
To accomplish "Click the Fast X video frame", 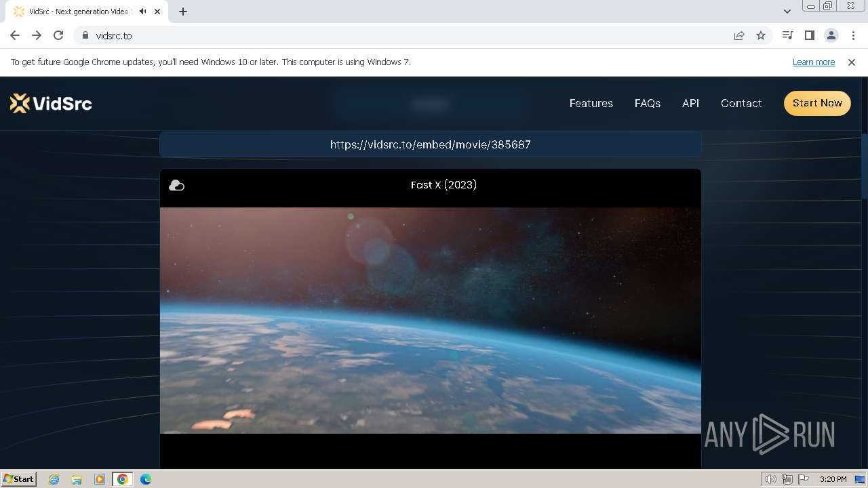I will tap(430, 320).
